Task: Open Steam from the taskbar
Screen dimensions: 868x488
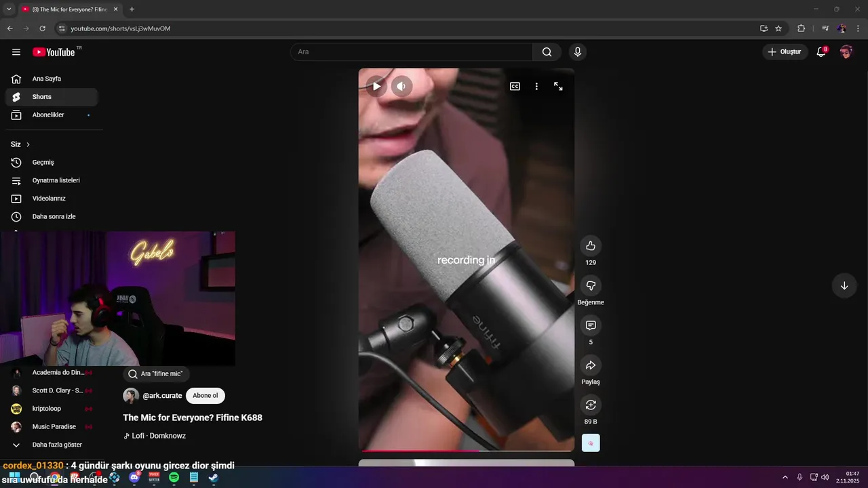Action: coord(213,477)
